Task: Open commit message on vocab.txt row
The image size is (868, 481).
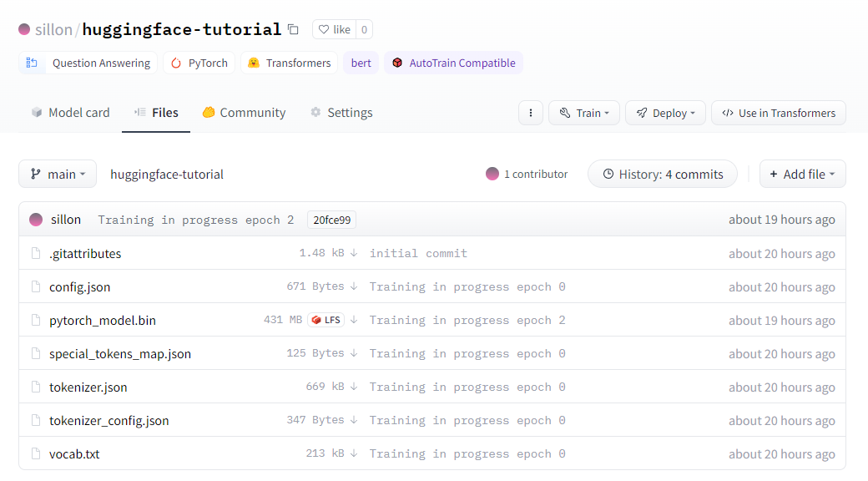Action: tap(467, 453)
